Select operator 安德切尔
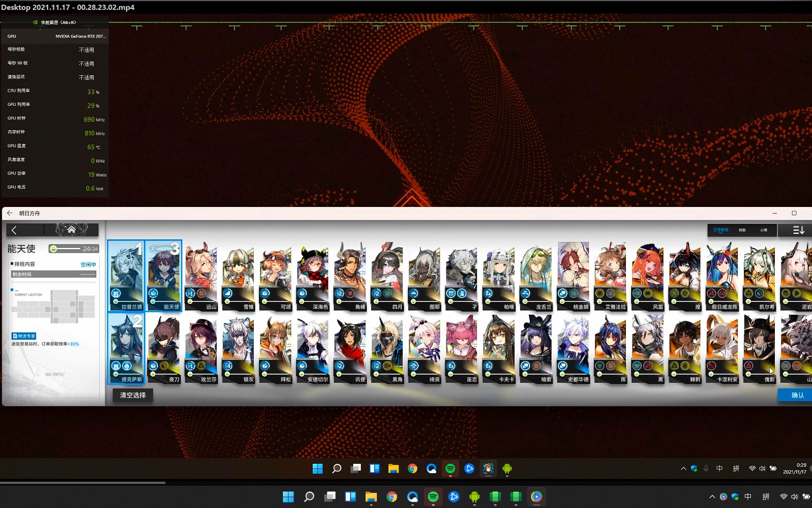 [x=312, y=349]
